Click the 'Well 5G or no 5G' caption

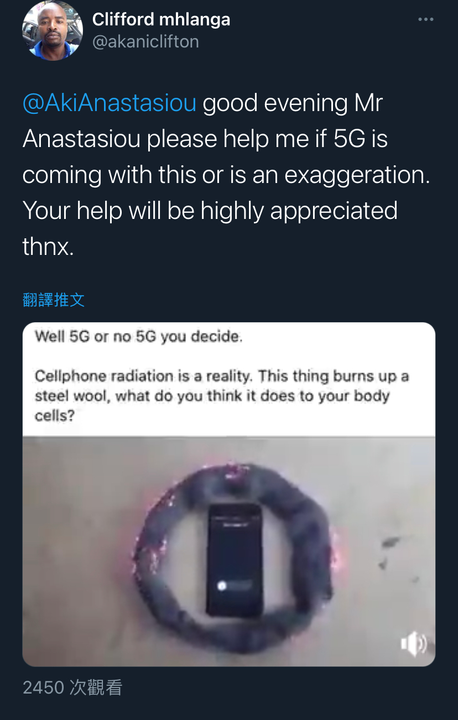tap(138, 337)
